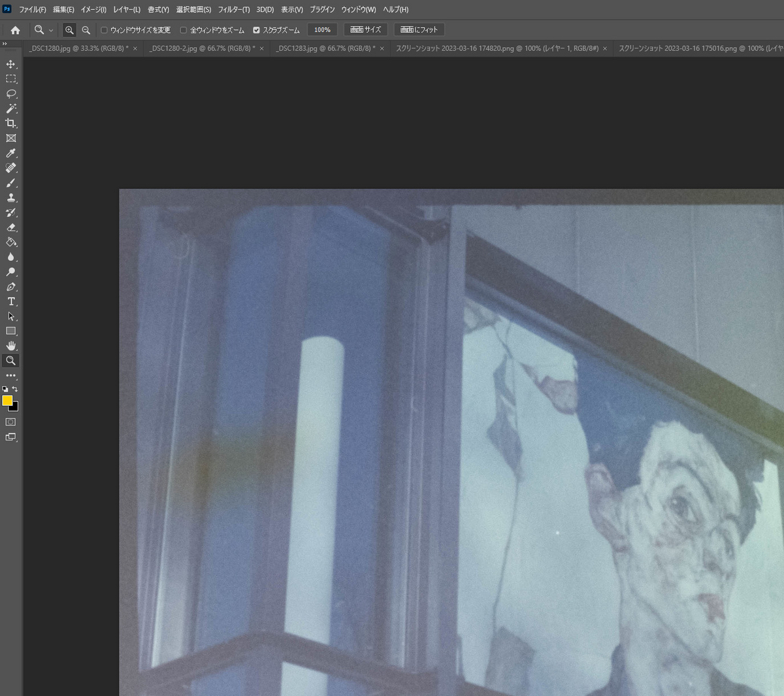Open the イメージ(I) menu

pyautogui.click(x=93, y=10)
